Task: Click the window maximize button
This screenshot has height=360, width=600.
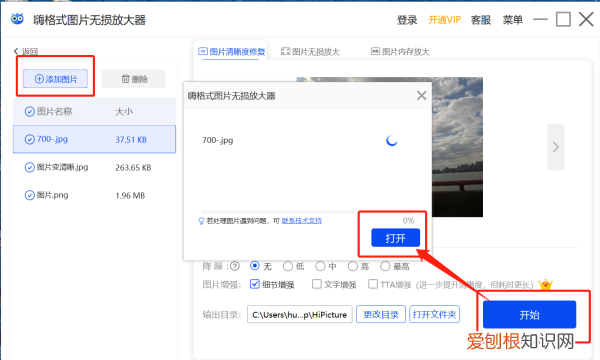Action: pyautogui.click(x=563, y=19)
